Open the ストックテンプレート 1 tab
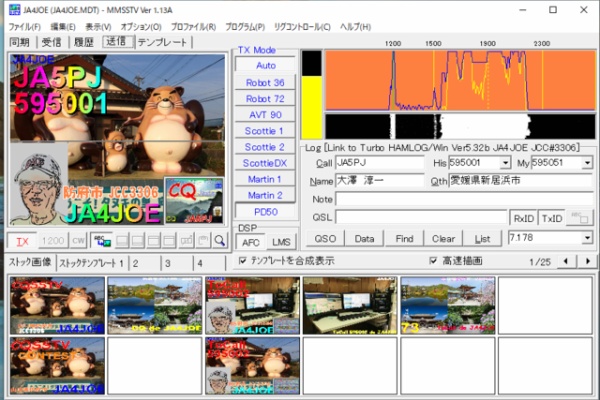 click(91, 263)
